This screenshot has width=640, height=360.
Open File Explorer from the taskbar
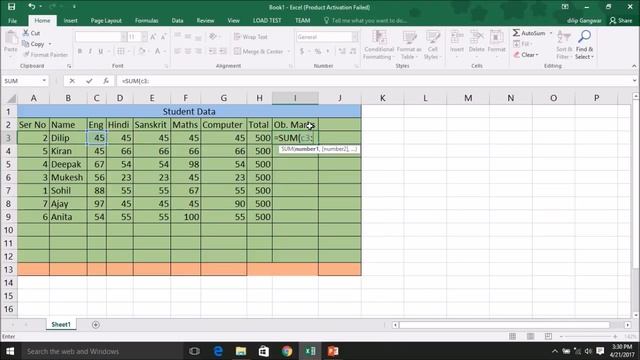coord(241,351)
